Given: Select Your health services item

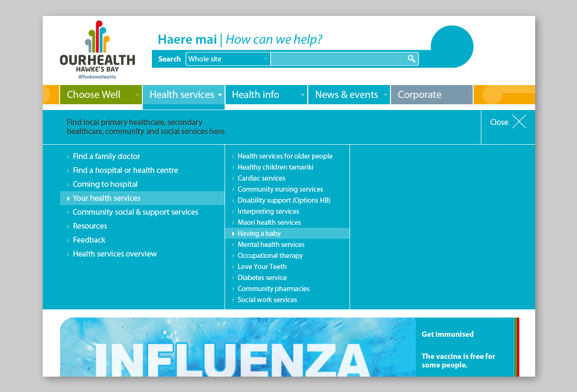Looking at the screenshot, I should click(142, 198).
